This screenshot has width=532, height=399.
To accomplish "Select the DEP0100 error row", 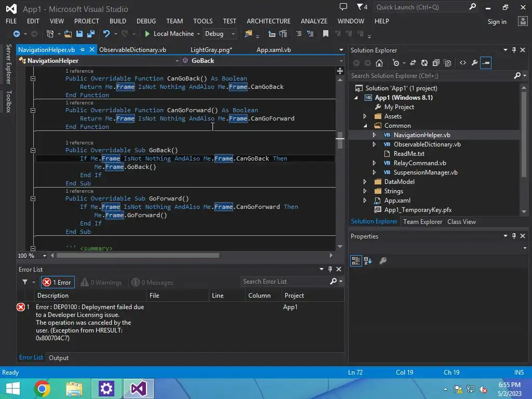I will [x=180, y=322].
